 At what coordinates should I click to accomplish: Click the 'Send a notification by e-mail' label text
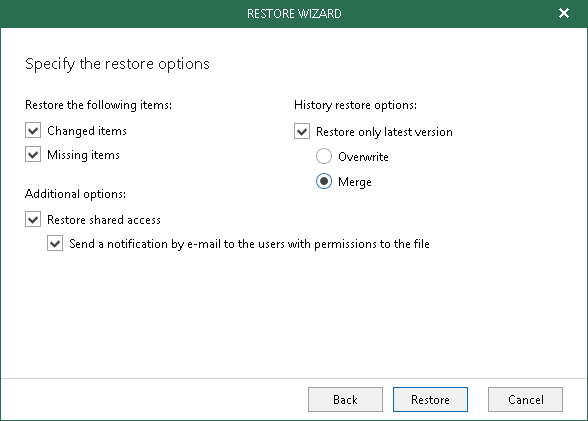click(x=249, y=244)
